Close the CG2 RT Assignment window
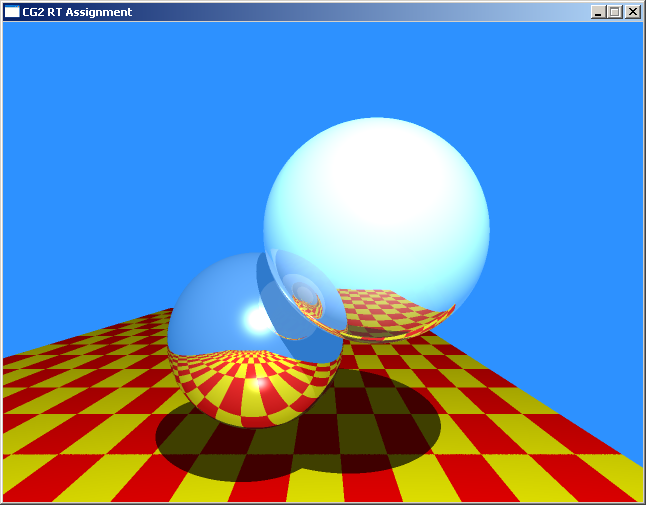Image resolution: width=646 pixels, height=505 pixels. [633, 12]
